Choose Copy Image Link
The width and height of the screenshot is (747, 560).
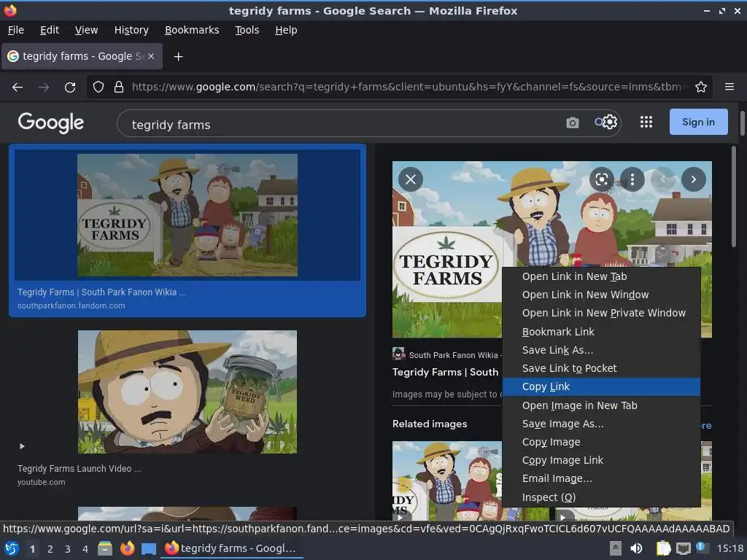click(x=601, y=461)
